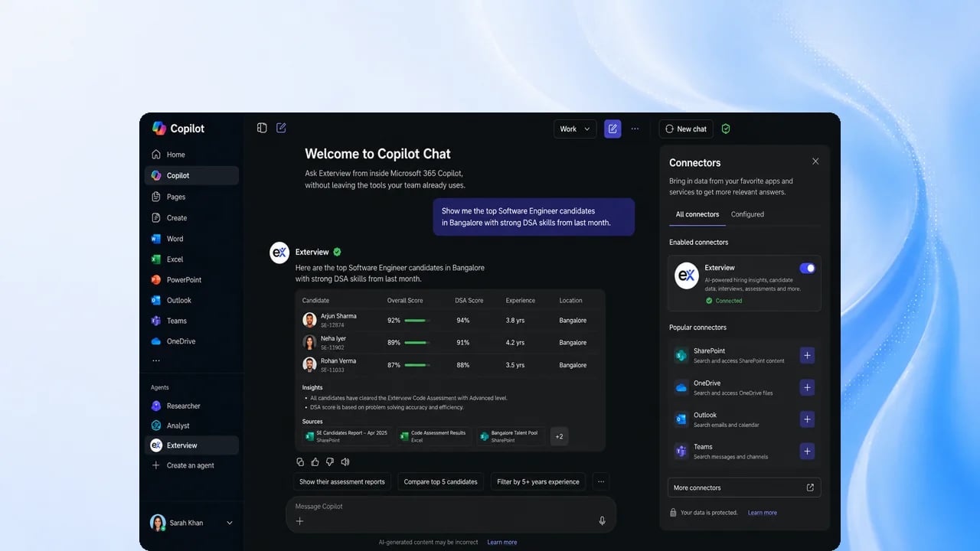This screenshot has width=980, height=551.
Task: Click Create an agent
Action: point(191,465)
